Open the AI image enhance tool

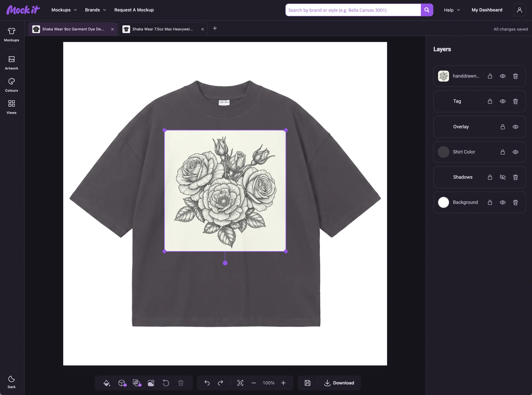coord(151,383)
